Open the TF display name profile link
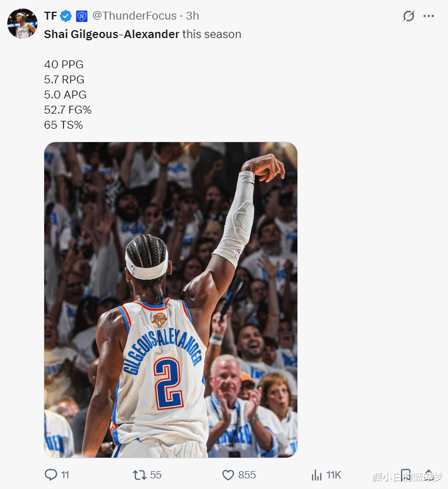 tap(50, 16)
